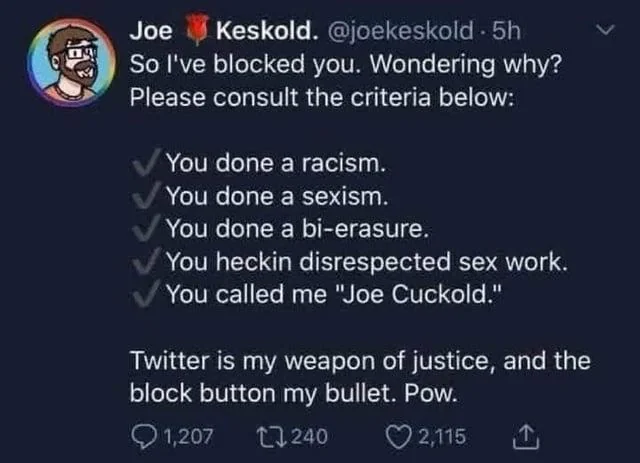This screenshot has height=463, width=640.
Task: Click the display name Joe
Action: tap(148, 31)
